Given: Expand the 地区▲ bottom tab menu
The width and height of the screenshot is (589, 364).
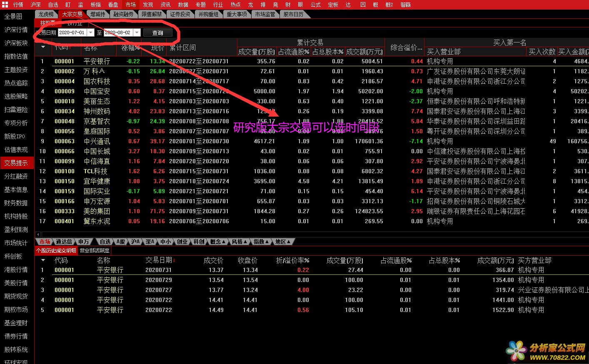Looking at the screenshot, I should pyautogui.click(x=283, y=242).
